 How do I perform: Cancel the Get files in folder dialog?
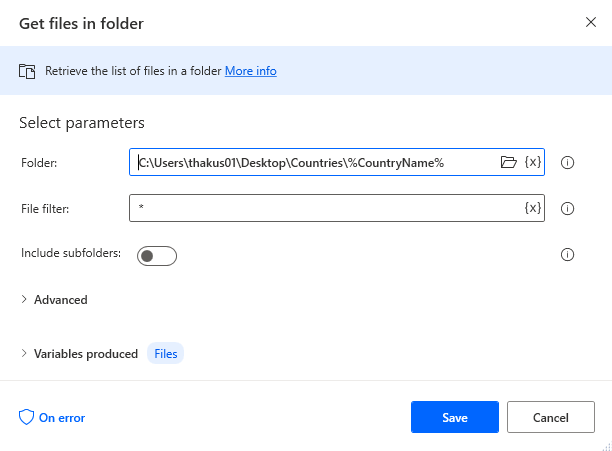551,417
